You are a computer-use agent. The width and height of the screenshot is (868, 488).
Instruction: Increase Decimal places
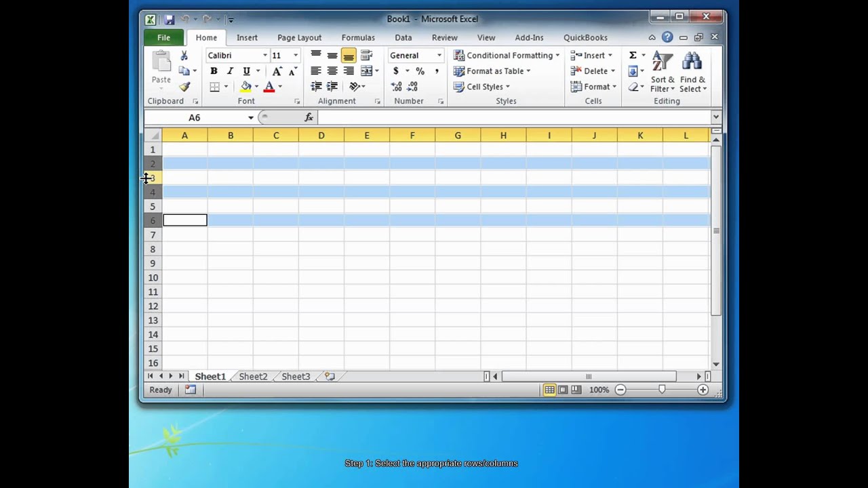click(x=397, y=87)
